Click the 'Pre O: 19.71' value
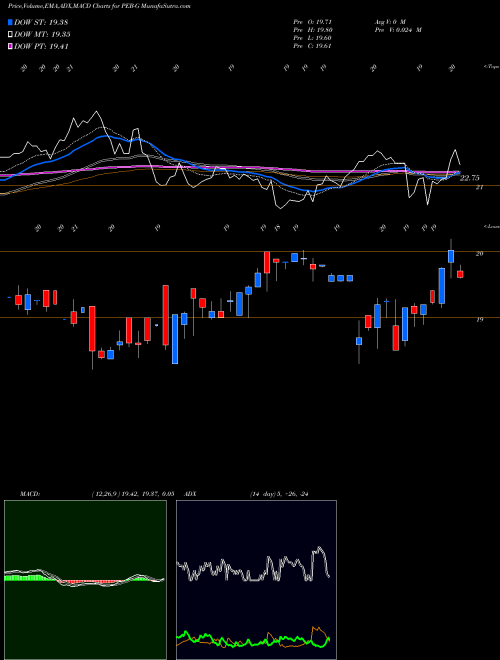Screen dimensions: 500x660 coord(313,21)
